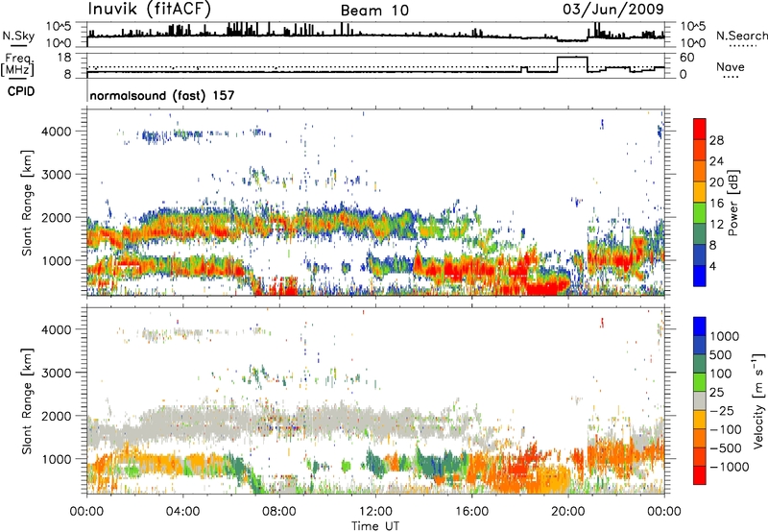Screen dimensions: 768x532
Task: Click the "3000" tick of the velocity panel
Action: pyautogui.click(x=57, y=373)
